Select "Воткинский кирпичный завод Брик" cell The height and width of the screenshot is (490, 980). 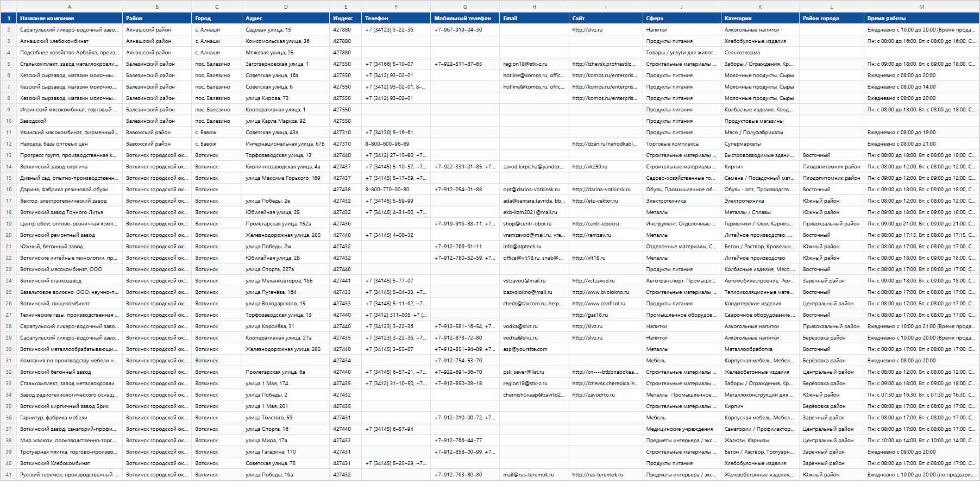click(x=70, y=406)
